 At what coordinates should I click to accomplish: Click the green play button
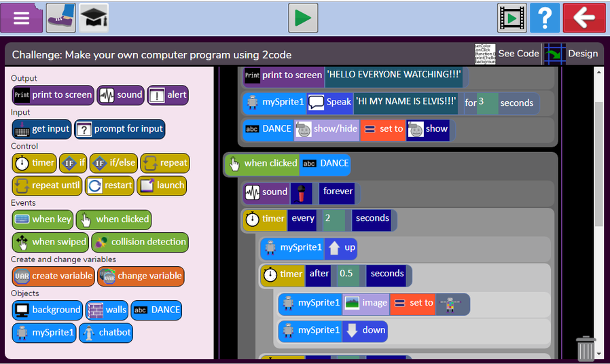[x=303, y=18]
